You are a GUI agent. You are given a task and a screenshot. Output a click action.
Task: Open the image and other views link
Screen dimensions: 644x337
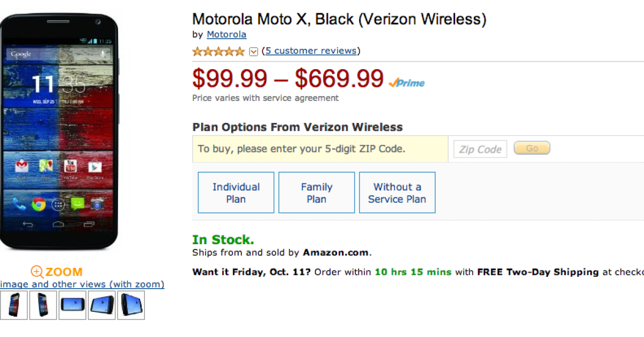coord(82,284)
